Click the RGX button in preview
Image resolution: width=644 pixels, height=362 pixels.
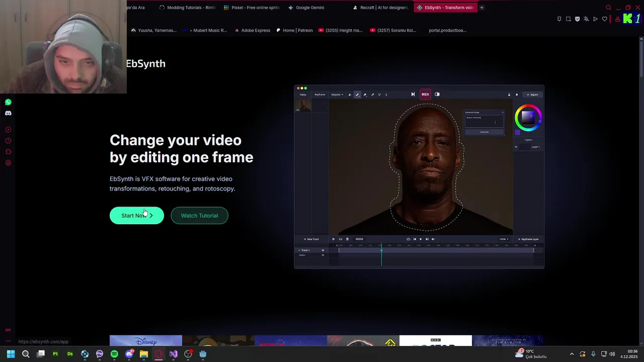[x=425, y=95]
